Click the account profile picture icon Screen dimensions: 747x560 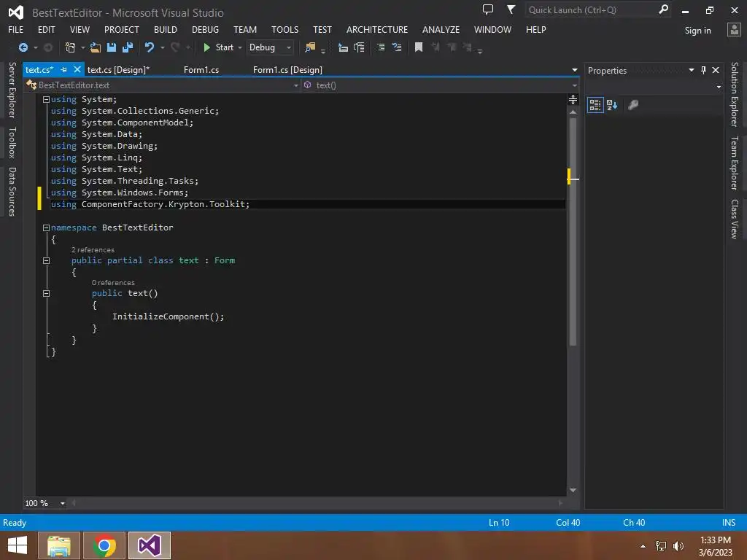click(734, 30)
